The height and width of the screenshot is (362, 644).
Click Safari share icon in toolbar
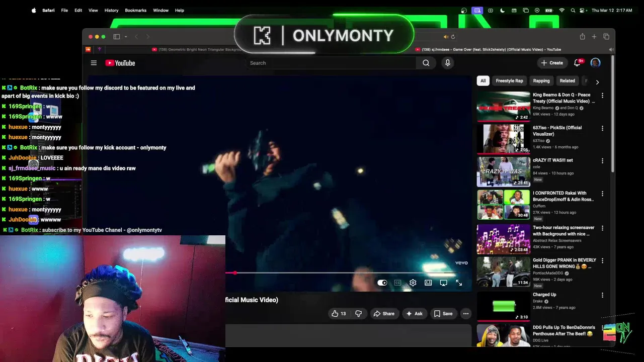[x=582, y=37]
